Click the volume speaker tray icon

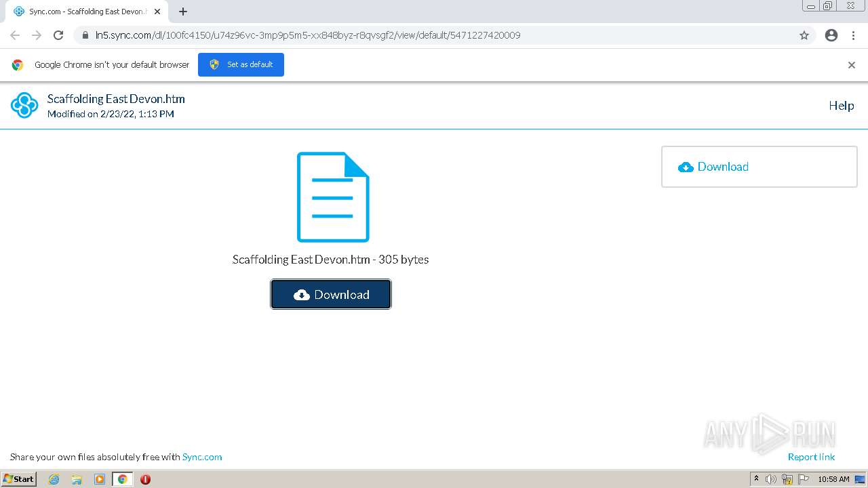(x=771, y=479)
